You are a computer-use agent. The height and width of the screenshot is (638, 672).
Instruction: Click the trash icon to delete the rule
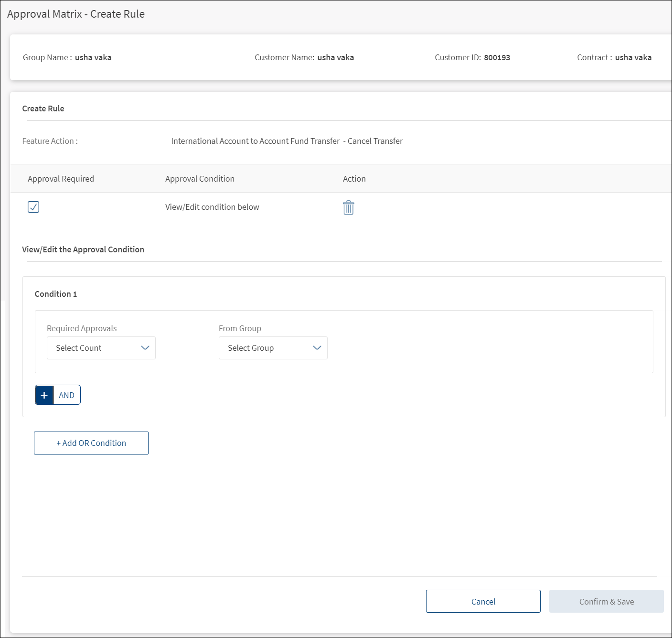(349, 207)
